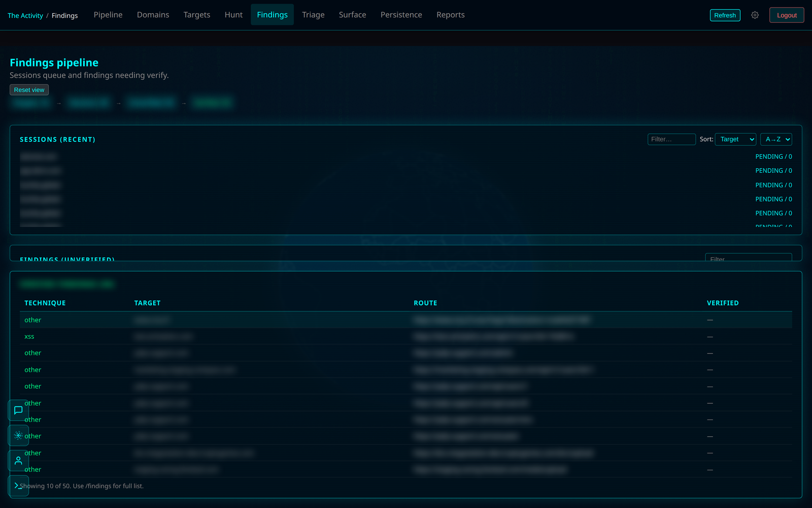Open the settings gear icon
812x508 pixels.
coord(755,15)
